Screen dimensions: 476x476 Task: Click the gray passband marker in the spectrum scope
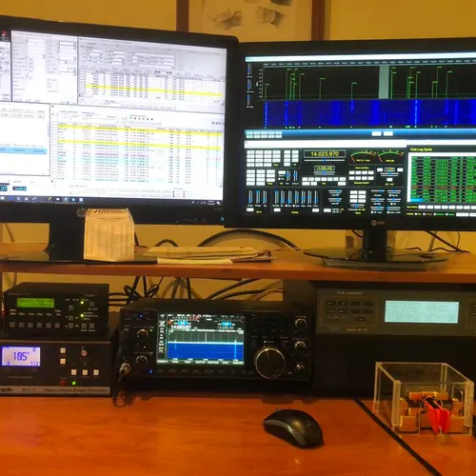(x=384, y=83)
